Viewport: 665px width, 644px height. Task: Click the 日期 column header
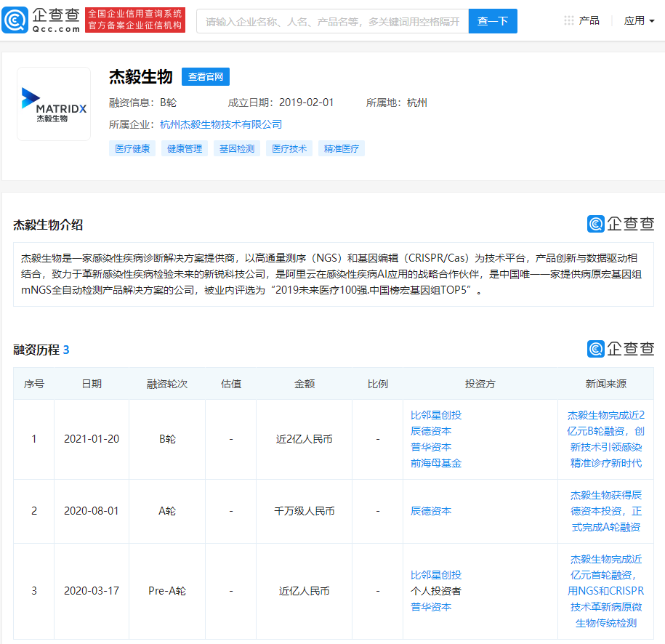pos(92,384)
